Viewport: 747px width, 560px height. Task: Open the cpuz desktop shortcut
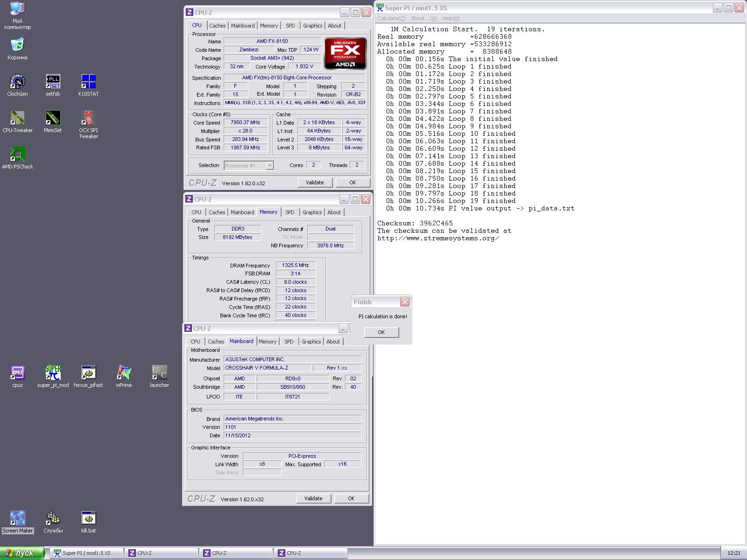point(17,376)
